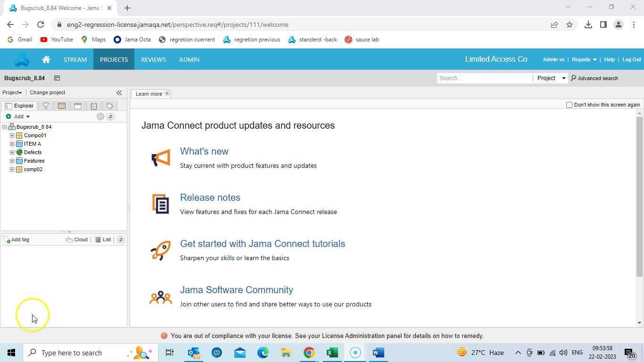Open the REVIEWS section
644x362 pixels.
tap(153, 59)
